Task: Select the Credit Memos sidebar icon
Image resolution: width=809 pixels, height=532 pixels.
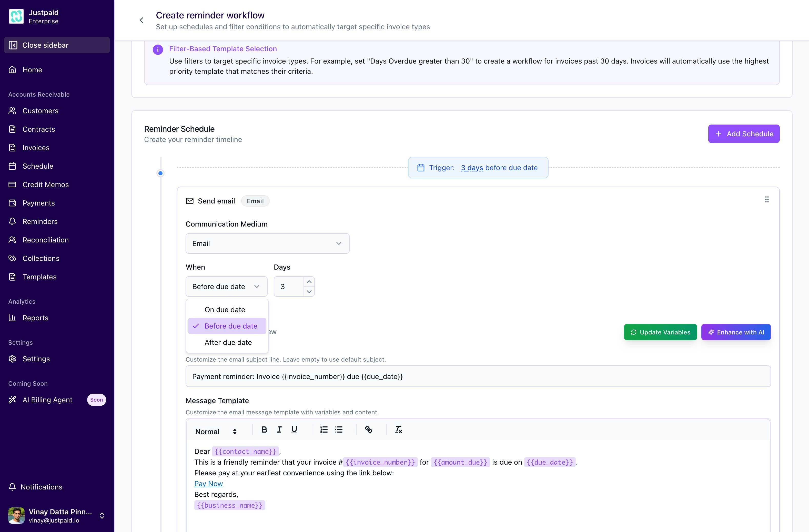Action: pos(12,185)
